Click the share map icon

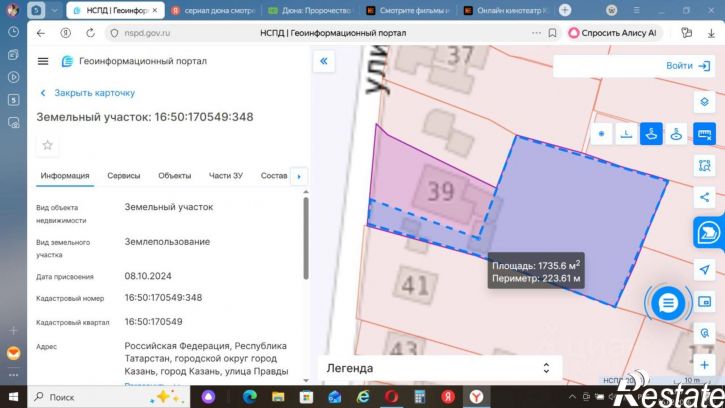[x=704, y=197]
